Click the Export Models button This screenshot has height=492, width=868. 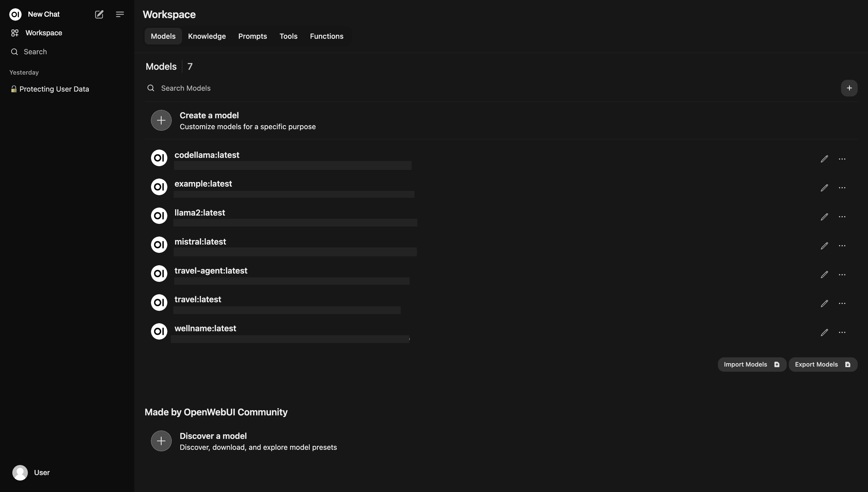click(x=823, y=365)
